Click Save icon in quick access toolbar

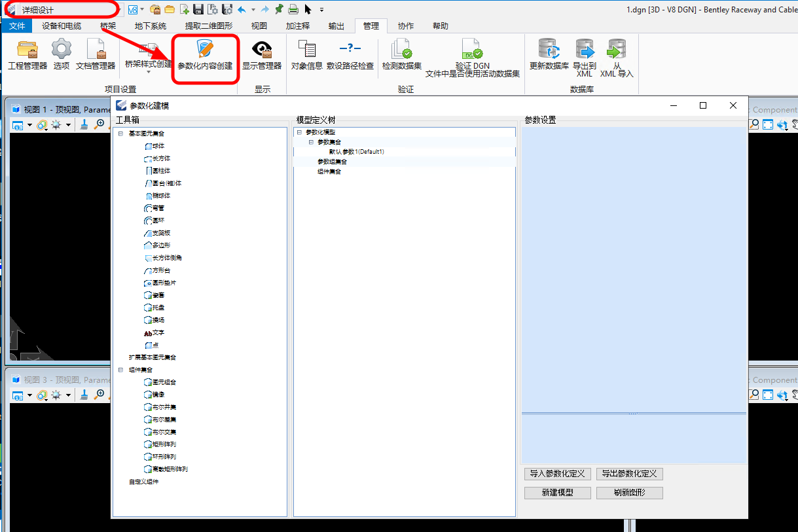(x=198, y=9)
